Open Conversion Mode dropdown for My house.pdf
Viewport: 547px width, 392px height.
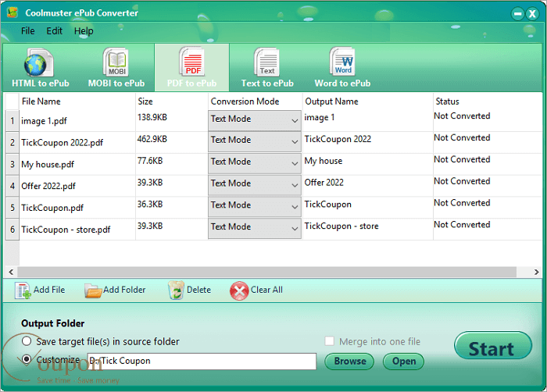click(255, 163)
